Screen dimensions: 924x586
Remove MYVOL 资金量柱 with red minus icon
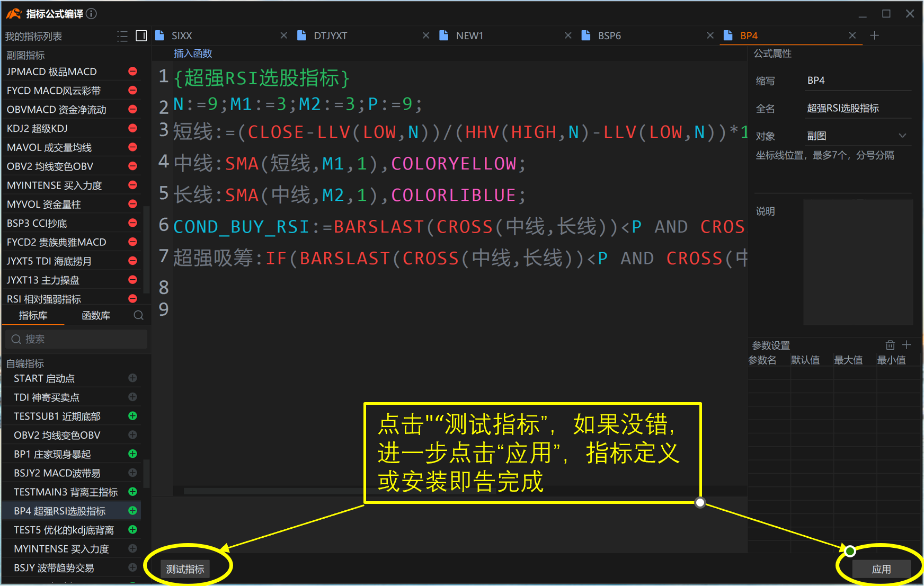coord(132,204)
